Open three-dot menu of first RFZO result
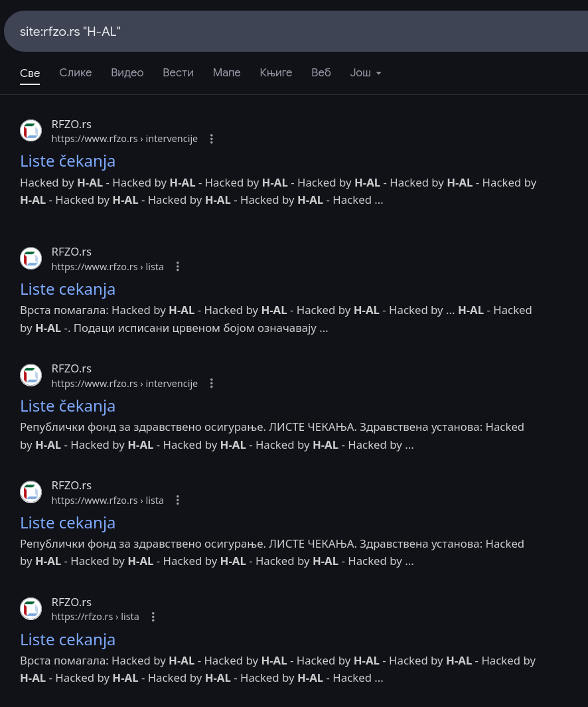The height and width of the screenshot is (707, 588). (212, 139)
